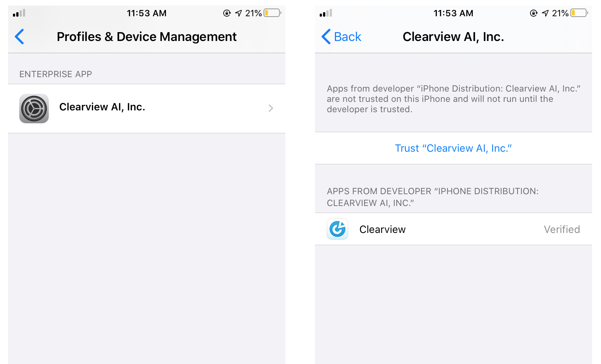Viewport: 601px width, 364px height.
Task: Tap the Clearview AI, Inc. screen title
Action: [x=454, y=37]
